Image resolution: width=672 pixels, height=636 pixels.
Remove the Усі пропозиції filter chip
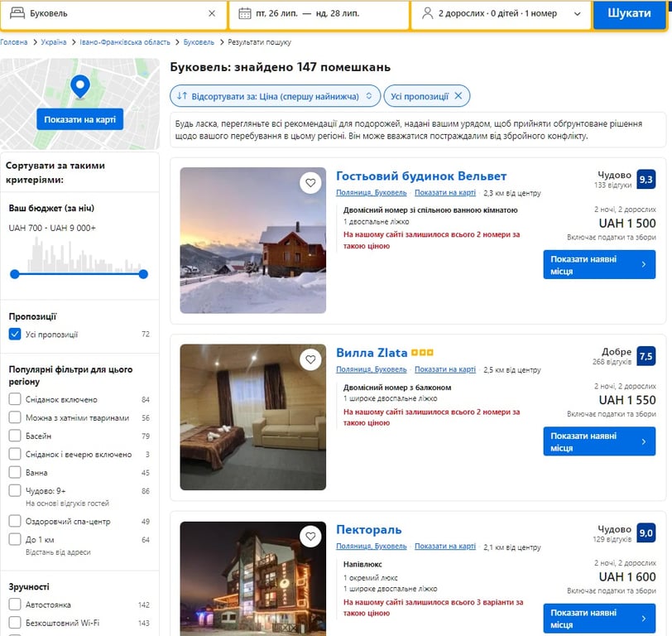[x=458, y=96]
